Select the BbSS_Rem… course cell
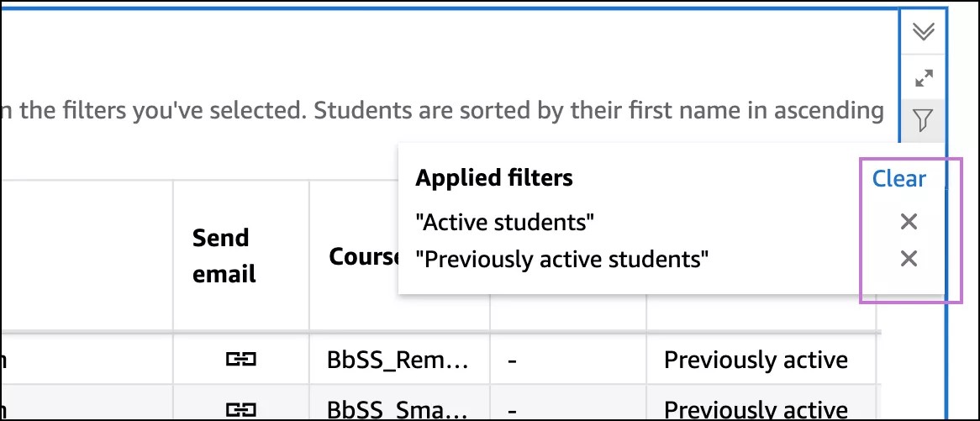 click(x=398, y=360)
